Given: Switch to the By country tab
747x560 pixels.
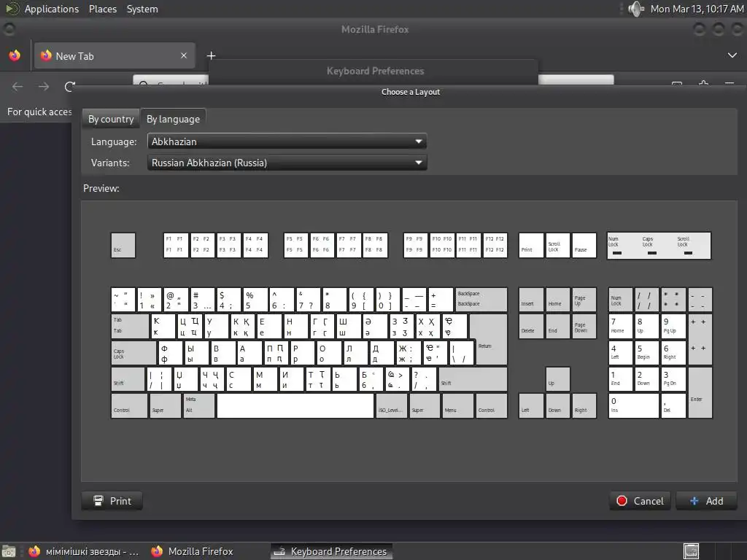Looking at the screenshot, I should point(111,119).
